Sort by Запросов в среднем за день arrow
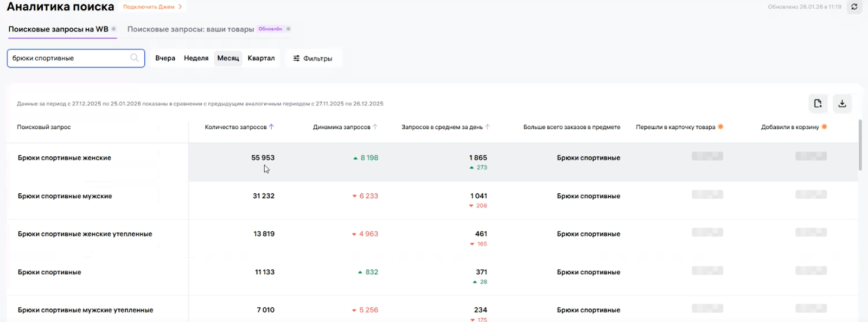 488,127
